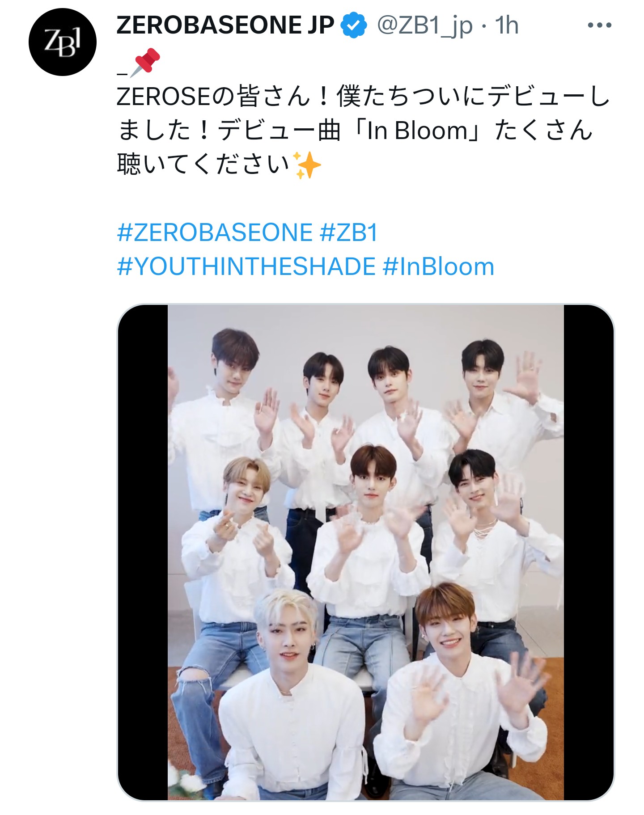Open the three-dot more options menu
The image size is (644, 815).
[x=599, y=25]
